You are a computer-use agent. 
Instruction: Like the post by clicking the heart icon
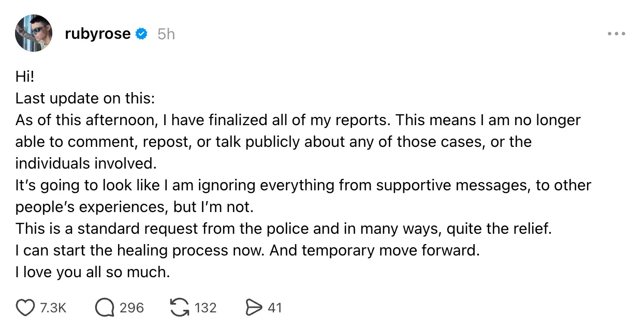25,307
